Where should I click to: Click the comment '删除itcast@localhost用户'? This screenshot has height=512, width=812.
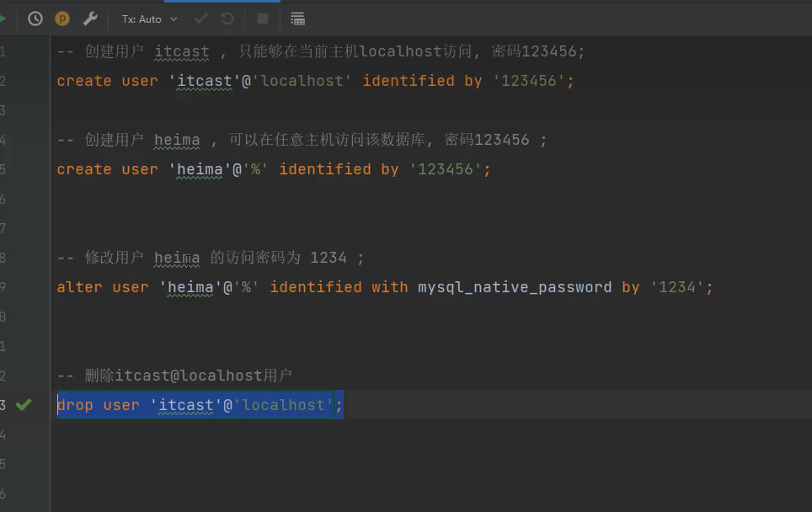[174, 376]
